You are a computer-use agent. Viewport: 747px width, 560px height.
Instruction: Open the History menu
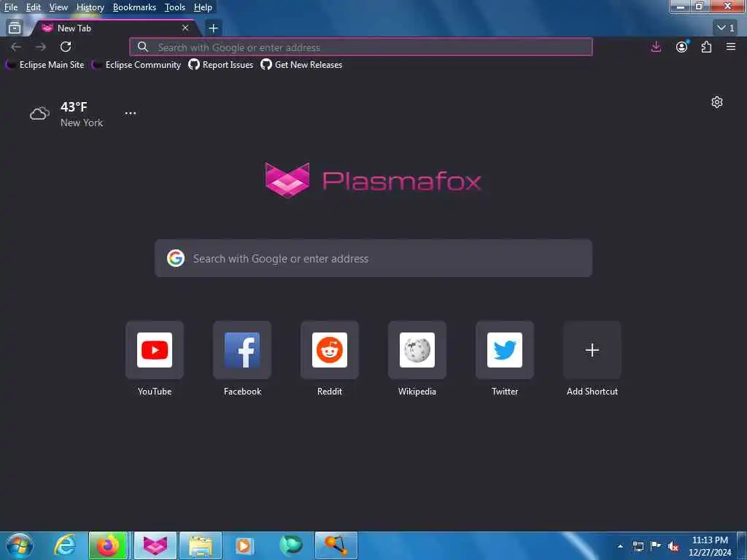pos(90,7)
